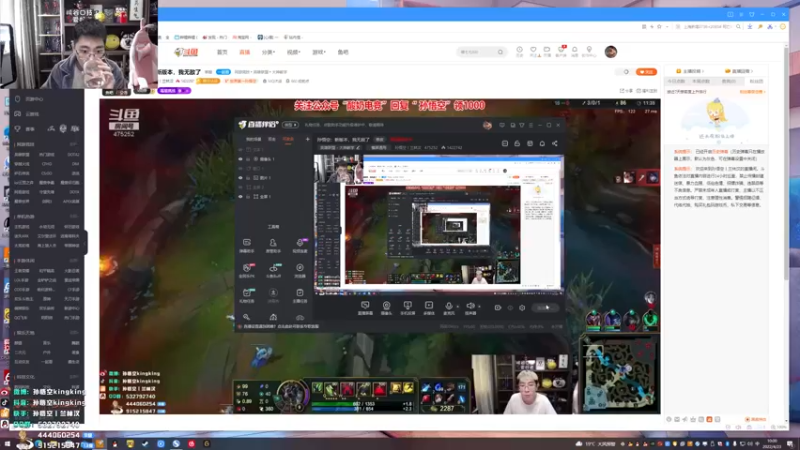The image size is (800, 450).
Task: Click the 直播屏幕 screen capture icon
Action: pyautogui.click(x=365, y=307)
